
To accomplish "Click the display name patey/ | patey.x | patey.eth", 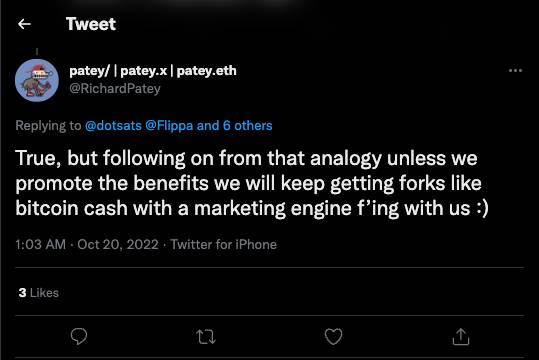I will [153, 71].
